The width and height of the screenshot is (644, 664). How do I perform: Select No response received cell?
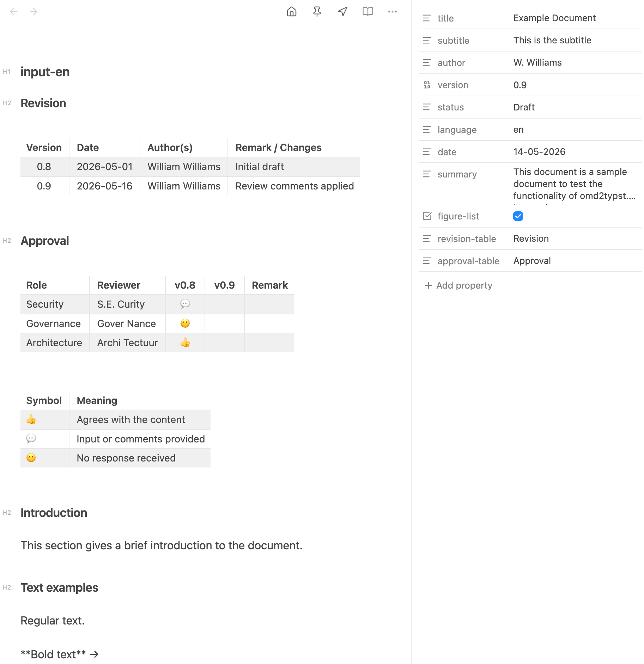tap(140, 458)
